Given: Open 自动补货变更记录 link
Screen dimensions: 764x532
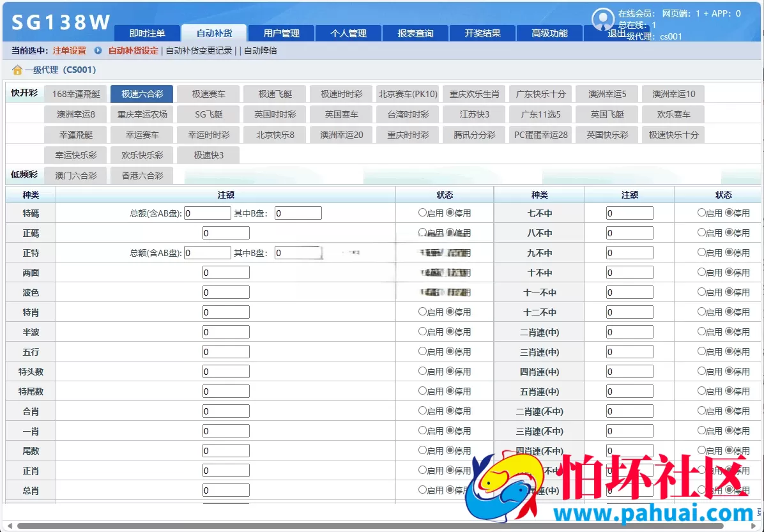Looking at the screenshot, I should pos(199,50).
